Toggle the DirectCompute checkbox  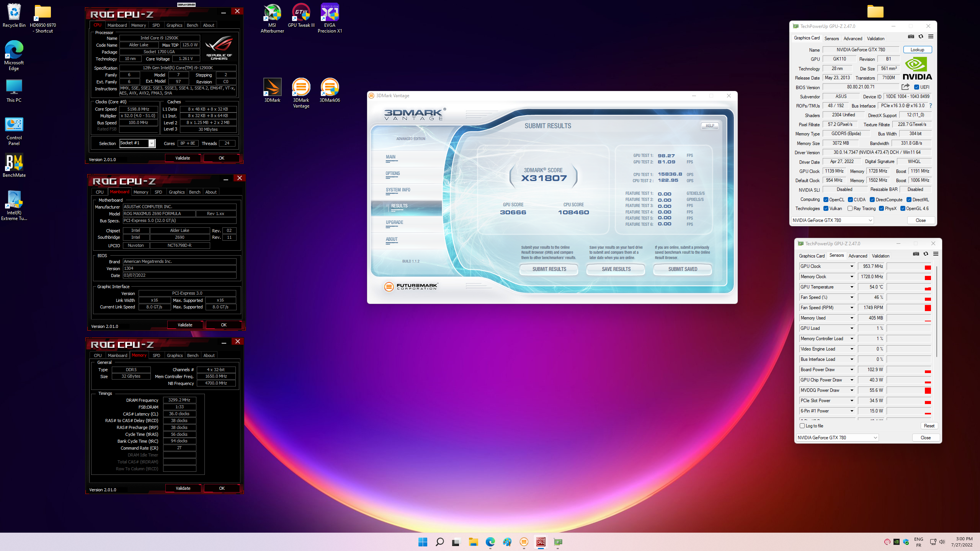point(872,200)
